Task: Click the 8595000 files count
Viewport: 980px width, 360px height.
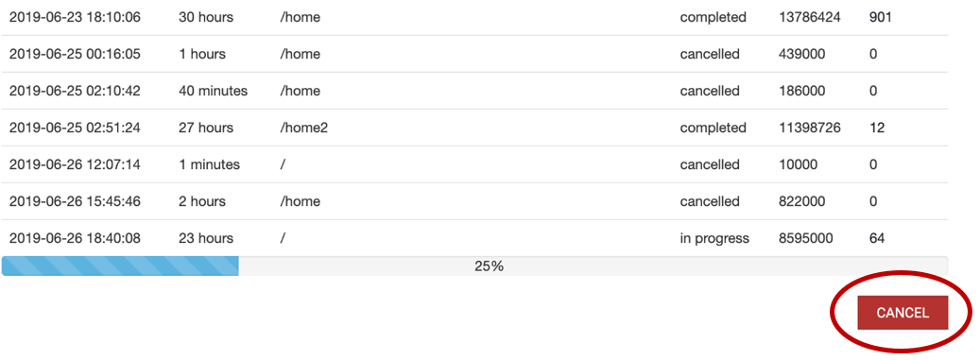Action: (806, 239)
